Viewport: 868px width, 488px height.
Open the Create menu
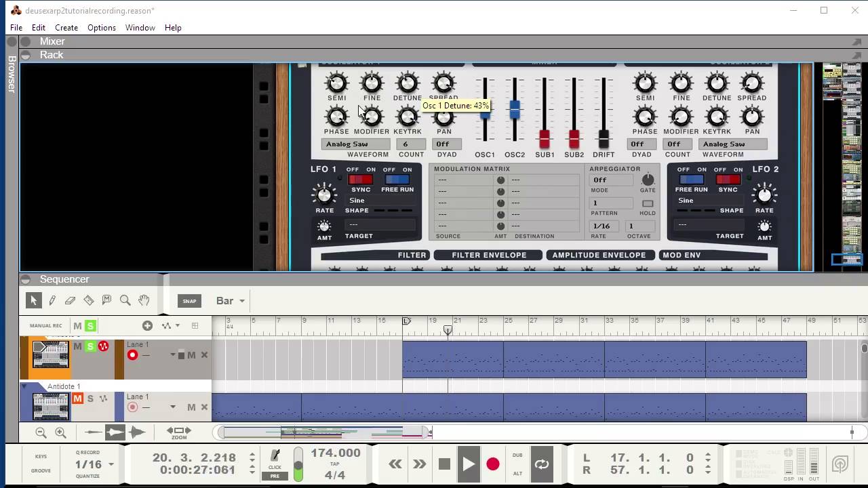pyautogui.click(x=66, y=27)
